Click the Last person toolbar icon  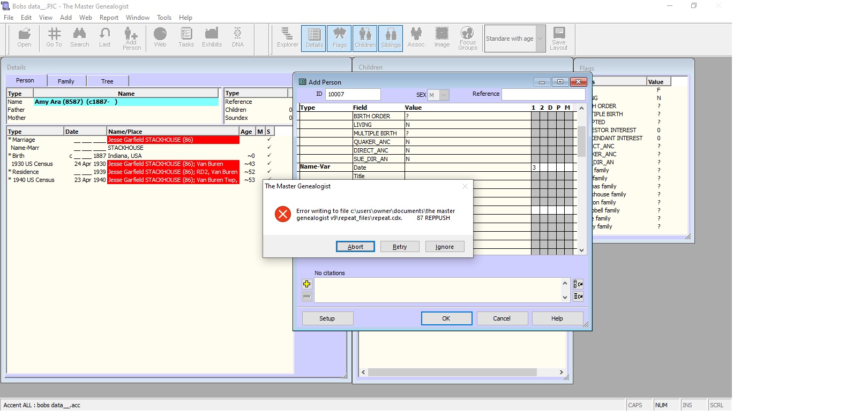[105, 38]
